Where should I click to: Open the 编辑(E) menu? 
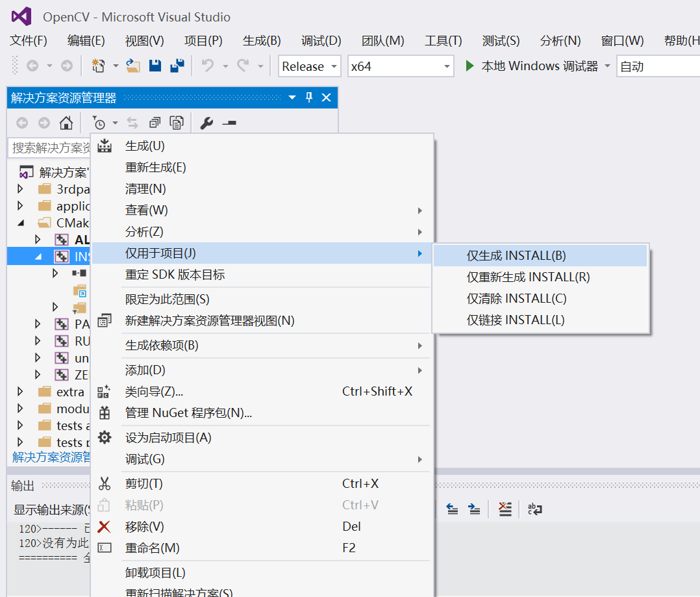(86, 41)
